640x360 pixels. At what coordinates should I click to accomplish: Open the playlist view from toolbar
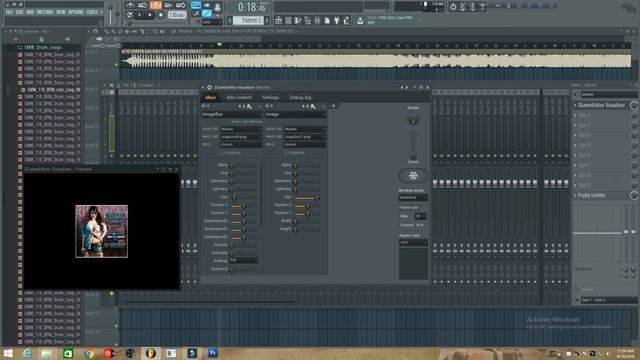(278, 20)
